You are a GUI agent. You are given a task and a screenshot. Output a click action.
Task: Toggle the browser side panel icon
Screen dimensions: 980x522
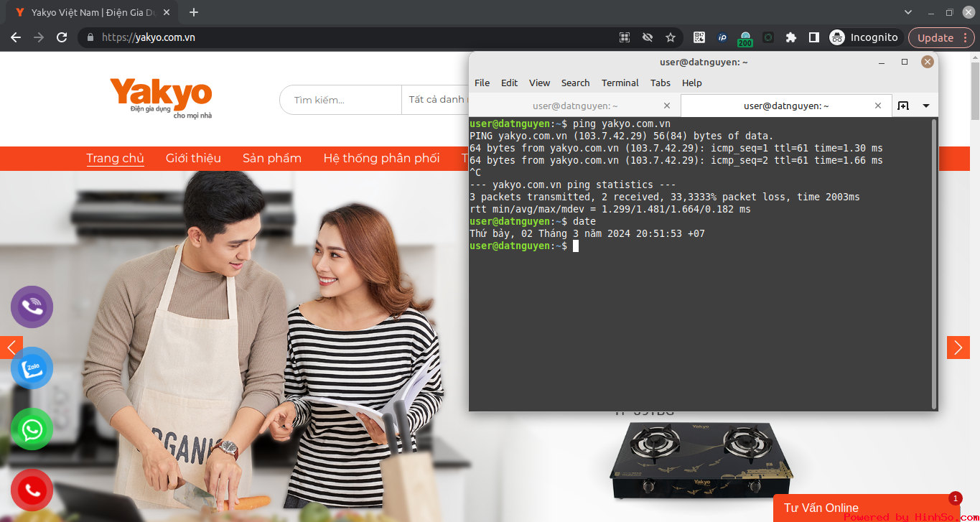pos(814,37)
